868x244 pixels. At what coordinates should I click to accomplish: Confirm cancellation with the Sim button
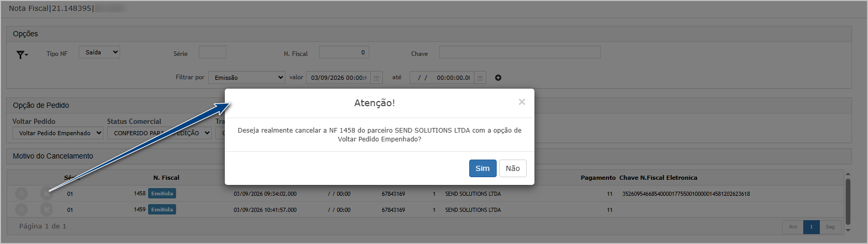tap(483, 168)
